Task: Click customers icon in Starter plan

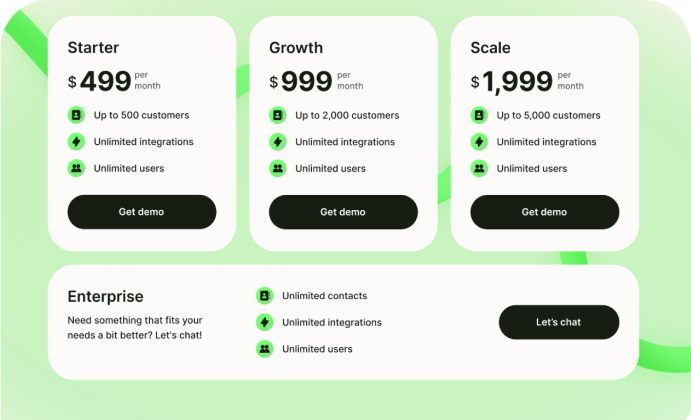Action: point(76,115)
